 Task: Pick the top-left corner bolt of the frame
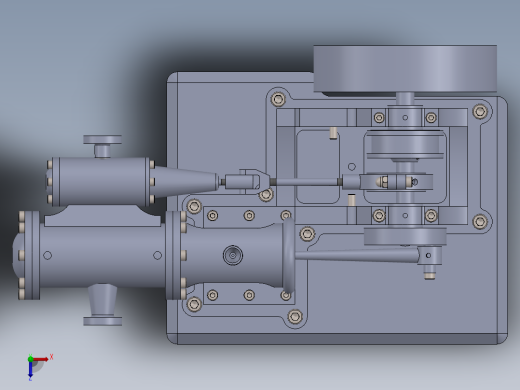click(278, 99)
